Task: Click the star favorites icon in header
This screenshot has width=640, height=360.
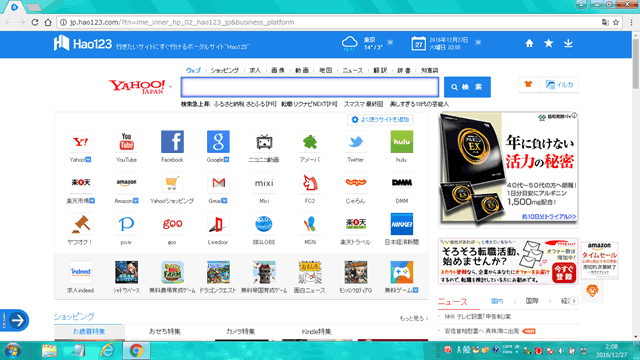Action: (549, 43)
